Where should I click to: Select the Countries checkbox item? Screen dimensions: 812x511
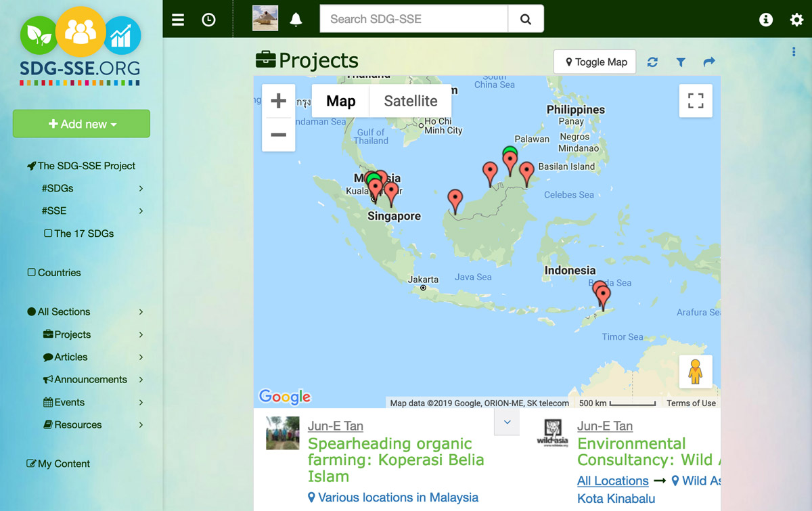[54, 273]
